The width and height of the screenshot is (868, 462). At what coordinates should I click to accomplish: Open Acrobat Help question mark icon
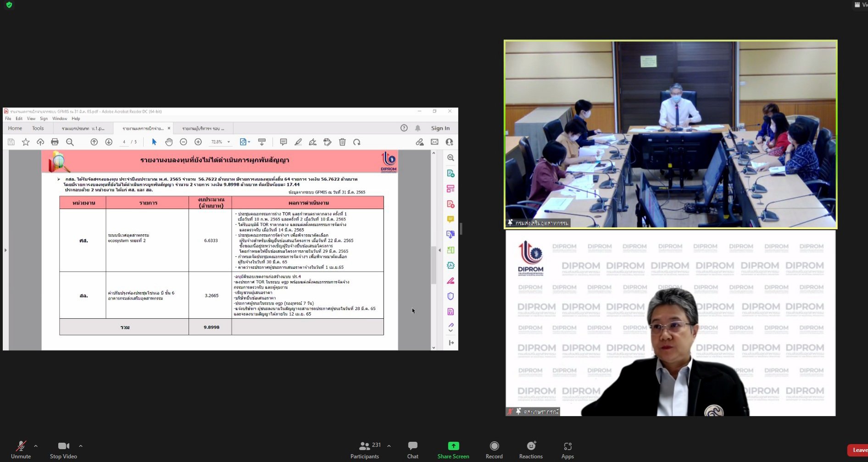coord(404,128)
